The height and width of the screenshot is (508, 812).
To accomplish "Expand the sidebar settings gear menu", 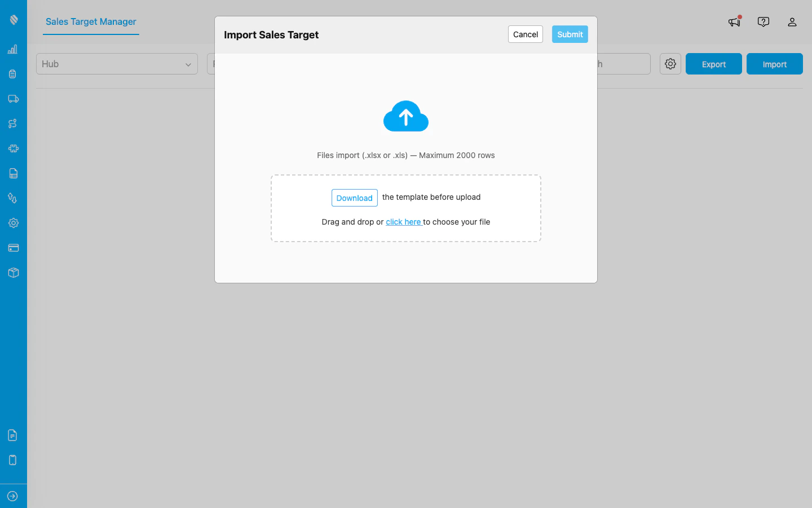I will point(13,223).
